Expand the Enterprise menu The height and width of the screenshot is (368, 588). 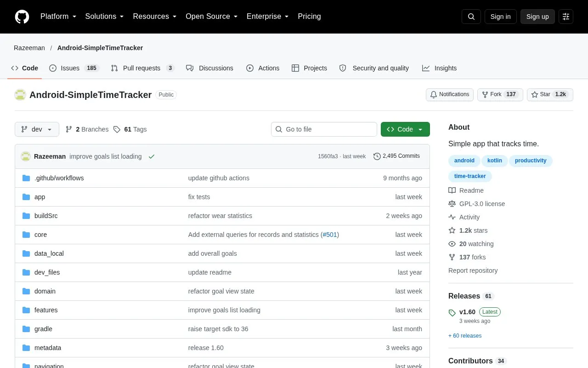(x=268, y=17)
